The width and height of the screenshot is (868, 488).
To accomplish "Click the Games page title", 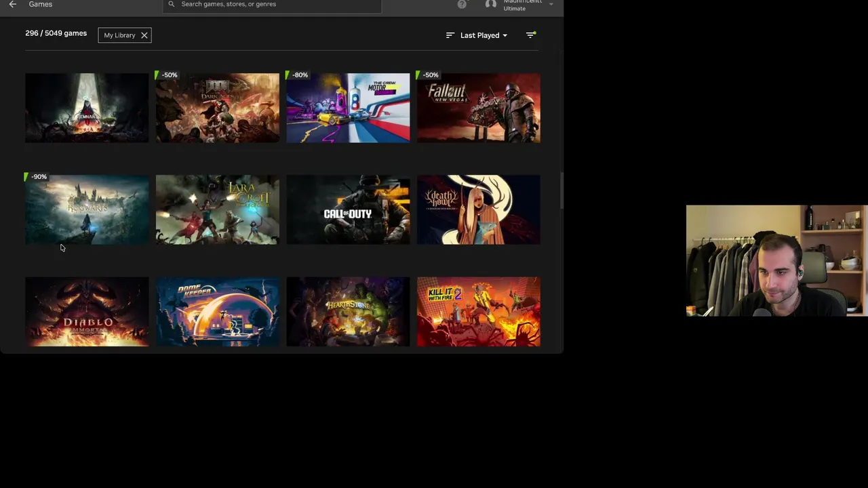I will [x=40, y=4].
